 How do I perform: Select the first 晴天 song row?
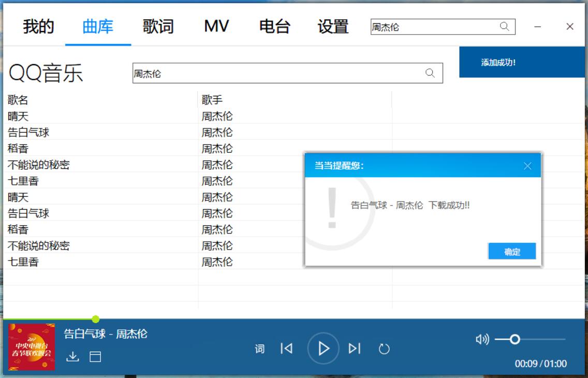pyautogui.click(x=295, y=116)
